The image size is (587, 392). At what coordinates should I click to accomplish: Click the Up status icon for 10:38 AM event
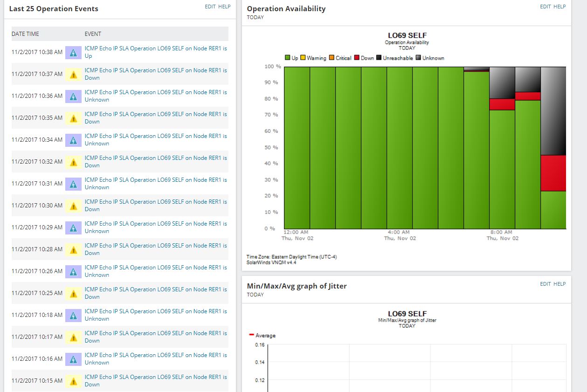[73, 52]
